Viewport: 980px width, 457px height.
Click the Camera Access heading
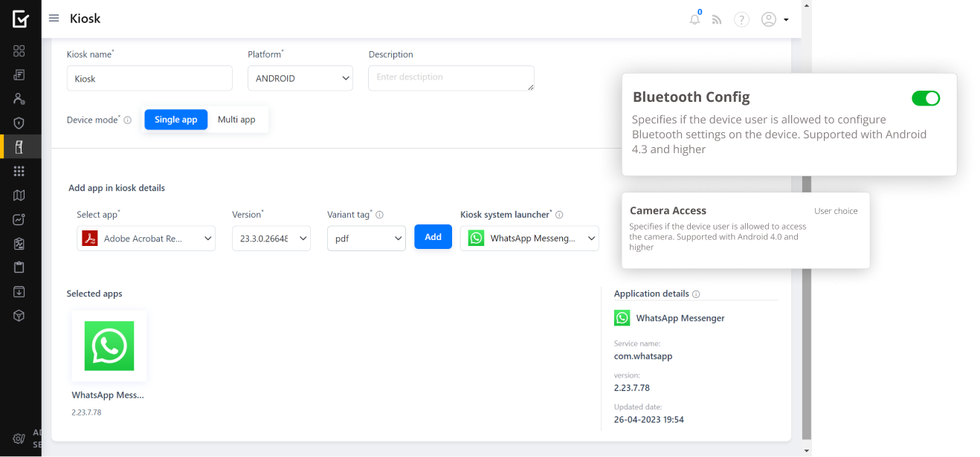pos(668,211)
